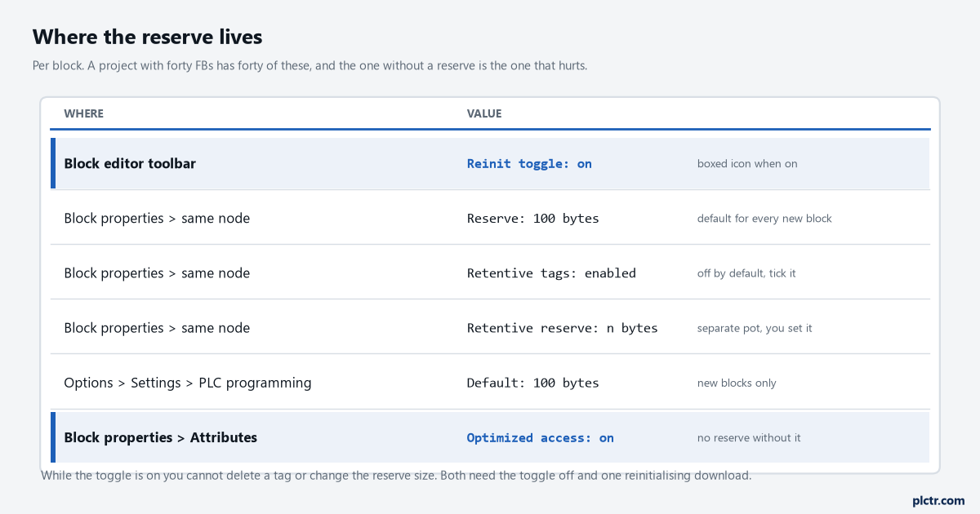Image resolution: width=980 pixels, height=514 pixels.
Task: Click the plctr.com label
Action: (938, 500)
